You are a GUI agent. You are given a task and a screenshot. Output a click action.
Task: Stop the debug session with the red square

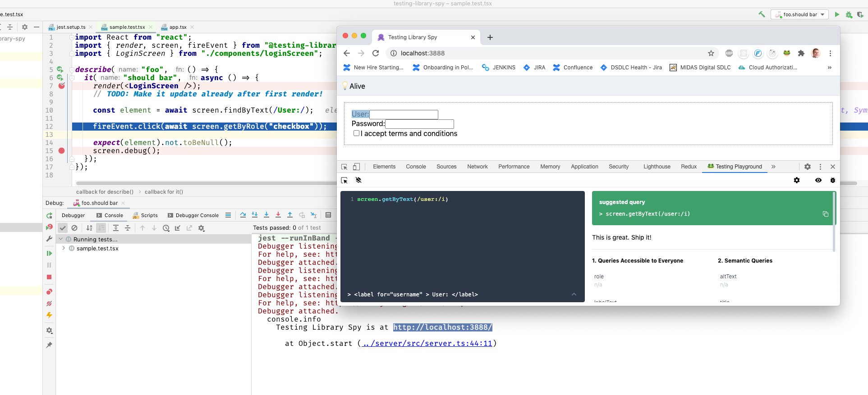[x=49, y=277]
